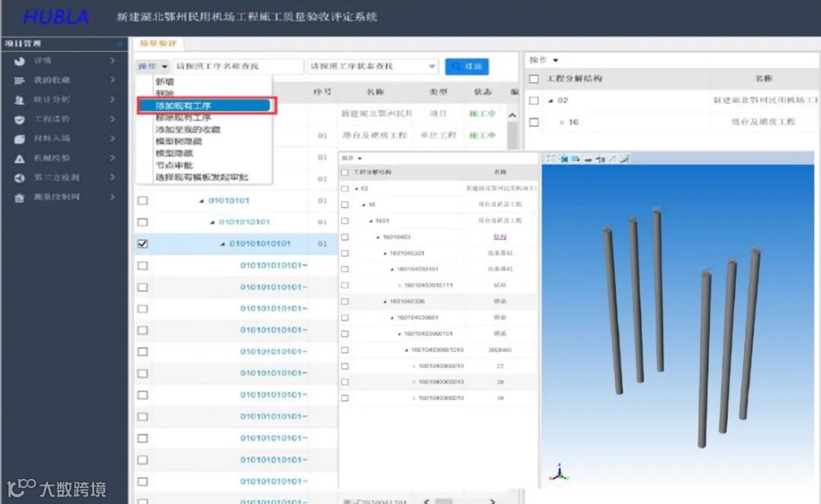821x504 pixels.
Task: Choose 添加现有工序 from the menu
Action: pos(204,106)
